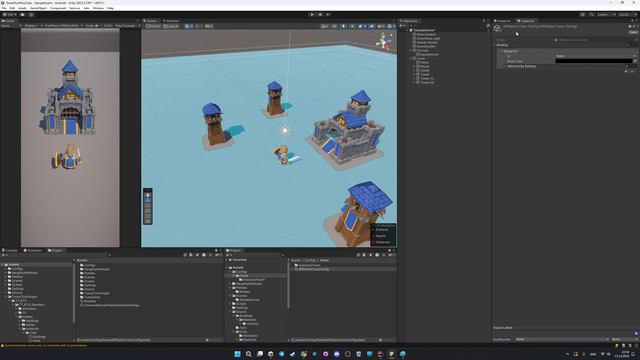The width and height of the screenshot is (640, 360).
Task: Click the step frame button
Action: pos(328,14)
